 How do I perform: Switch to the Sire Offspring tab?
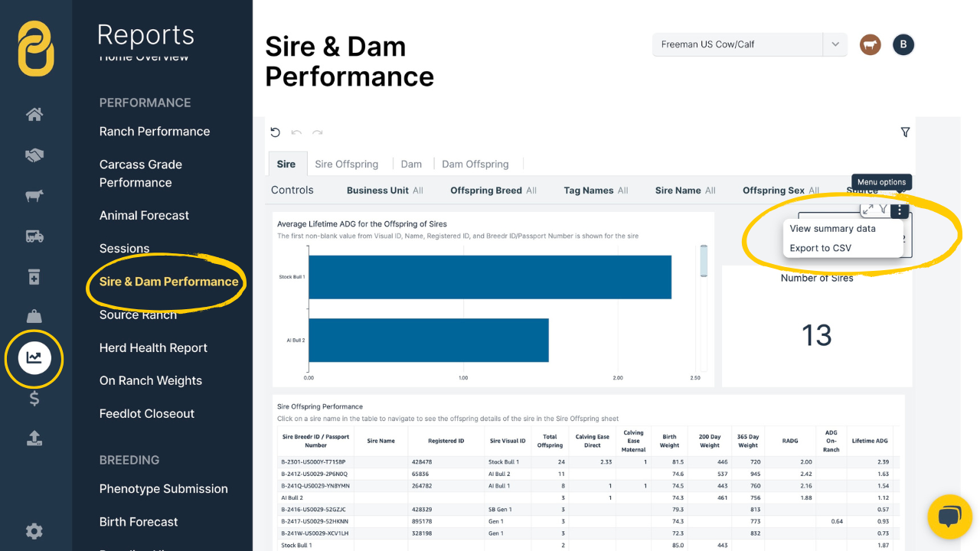point(346,164)
